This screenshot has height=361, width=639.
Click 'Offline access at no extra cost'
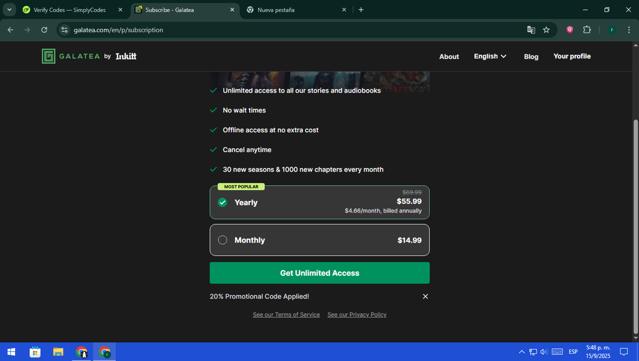tap(271, 130)
